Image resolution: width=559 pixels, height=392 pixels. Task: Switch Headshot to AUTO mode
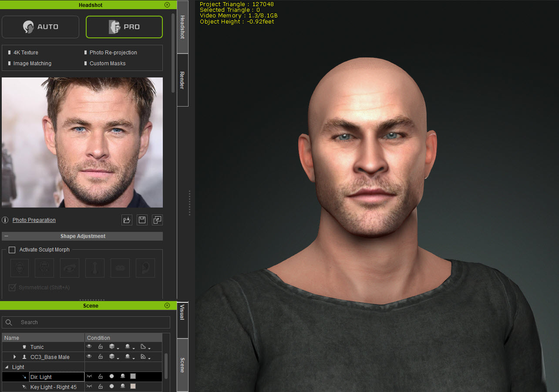pos(40,27)
